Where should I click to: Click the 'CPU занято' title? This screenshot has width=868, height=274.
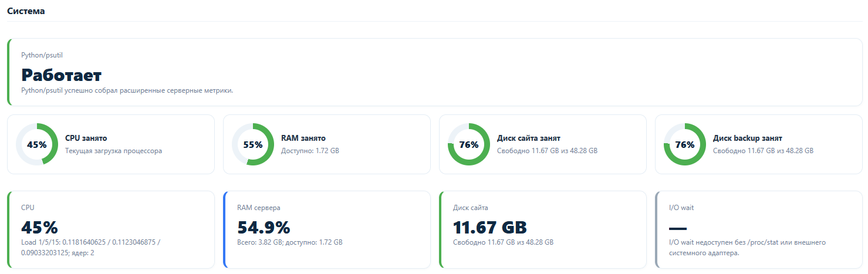pos(86,138)
